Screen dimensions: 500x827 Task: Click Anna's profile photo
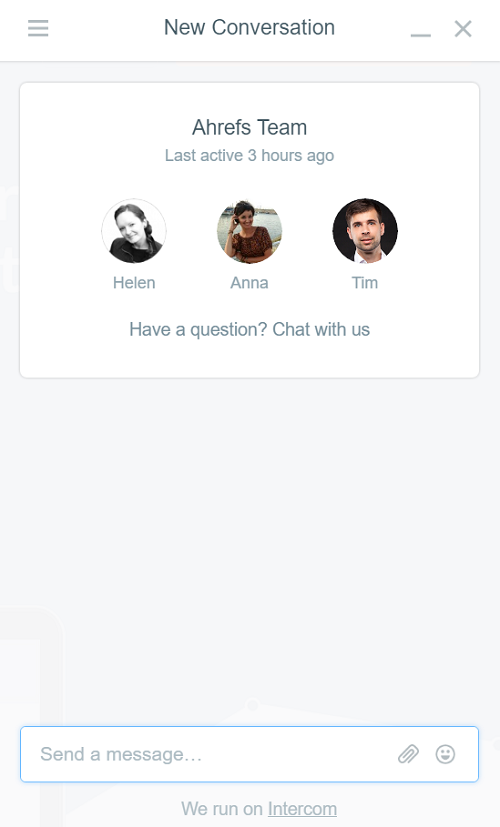[x=249, y=230]
